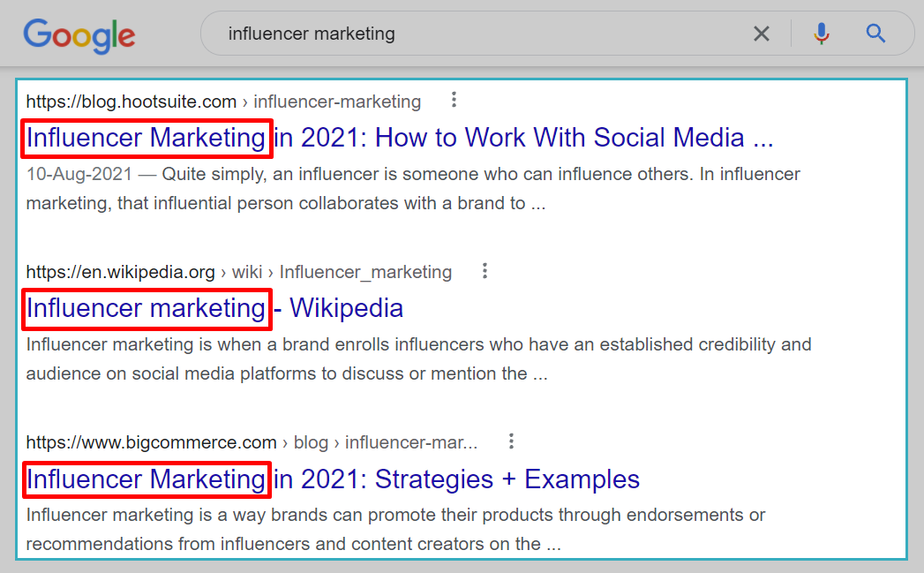Click the blog breadcrumb under BigCommerce

pos(311,441)
